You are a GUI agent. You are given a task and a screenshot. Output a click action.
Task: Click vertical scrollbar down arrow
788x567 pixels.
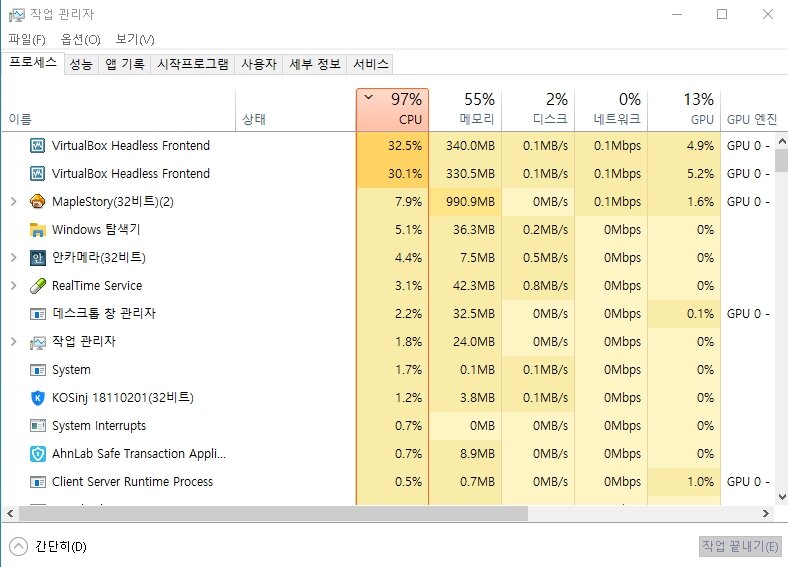click(x=782, y=497)
